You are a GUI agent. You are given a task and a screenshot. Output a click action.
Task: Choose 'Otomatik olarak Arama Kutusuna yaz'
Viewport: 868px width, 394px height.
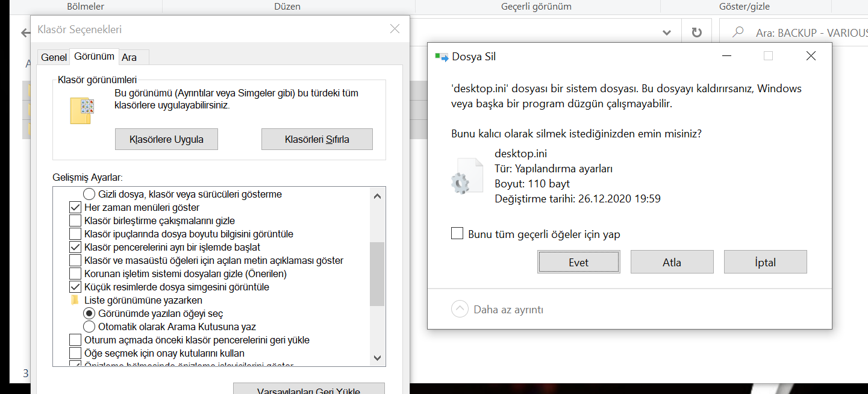pyautogui.click(x=89, y=327)
